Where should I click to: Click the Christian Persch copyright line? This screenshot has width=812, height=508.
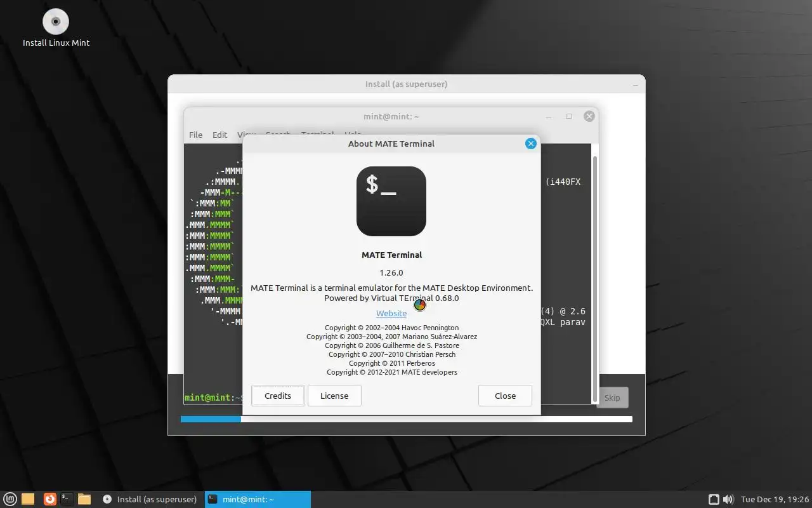pyautogui.click(x=391, y=354)
